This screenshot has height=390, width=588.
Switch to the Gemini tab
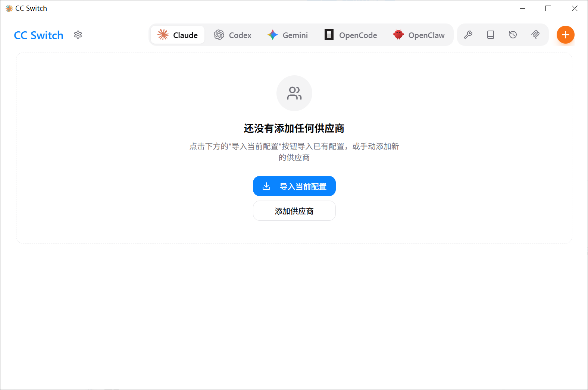(x=288, y=35)
